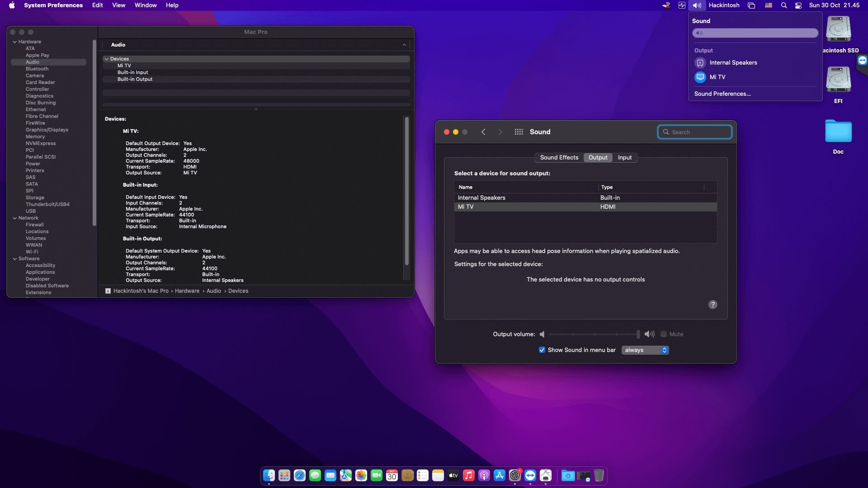Viewport: 868px width, 488px height.
Task: Switch to the Sound Effects tab
Action: click(559, 158)
